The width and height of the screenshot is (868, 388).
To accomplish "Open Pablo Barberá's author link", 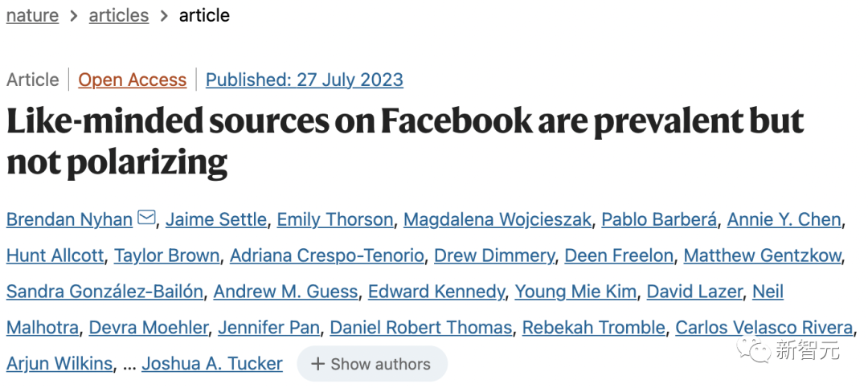I will click(659, 220).
